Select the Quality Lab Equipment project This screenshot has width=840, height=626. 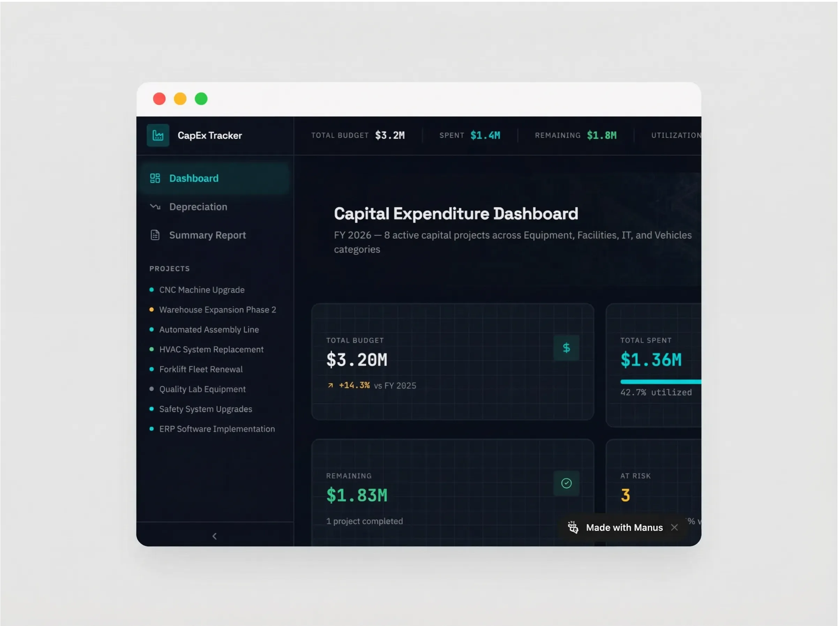(x=202, y=389)
